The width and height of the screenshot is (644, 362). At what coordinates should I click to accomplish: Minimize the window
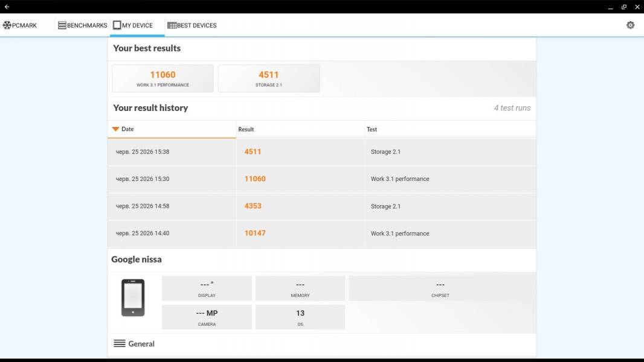tap(610, 7)
